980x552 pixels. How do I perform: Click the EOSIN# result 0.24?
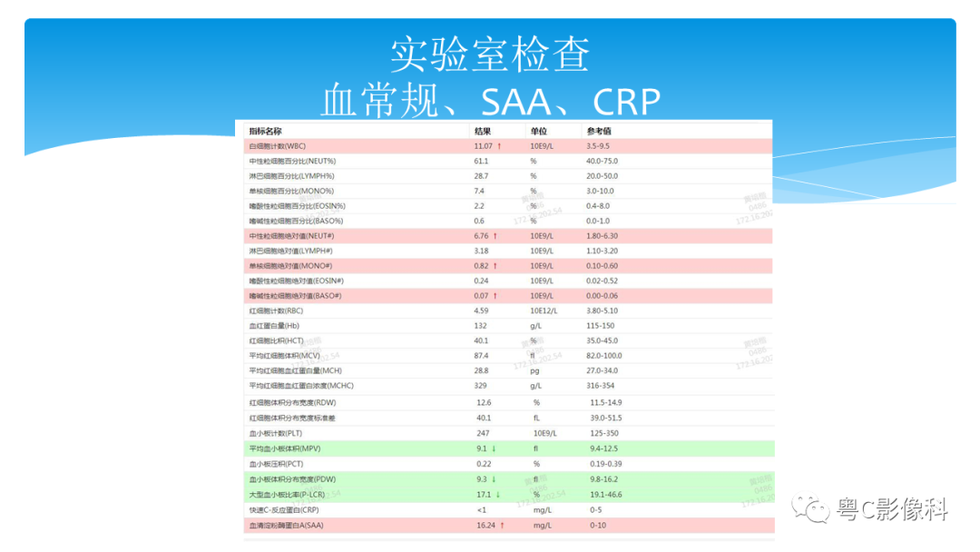click(x=481, y=281)
